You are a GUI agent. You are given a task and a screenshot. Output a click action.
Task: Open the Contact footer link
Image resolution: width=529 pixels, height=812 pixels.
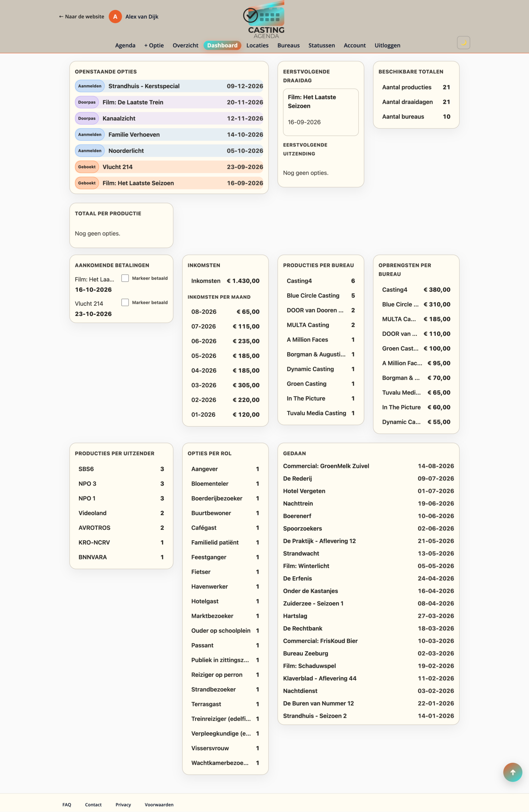tap(93, 804)
